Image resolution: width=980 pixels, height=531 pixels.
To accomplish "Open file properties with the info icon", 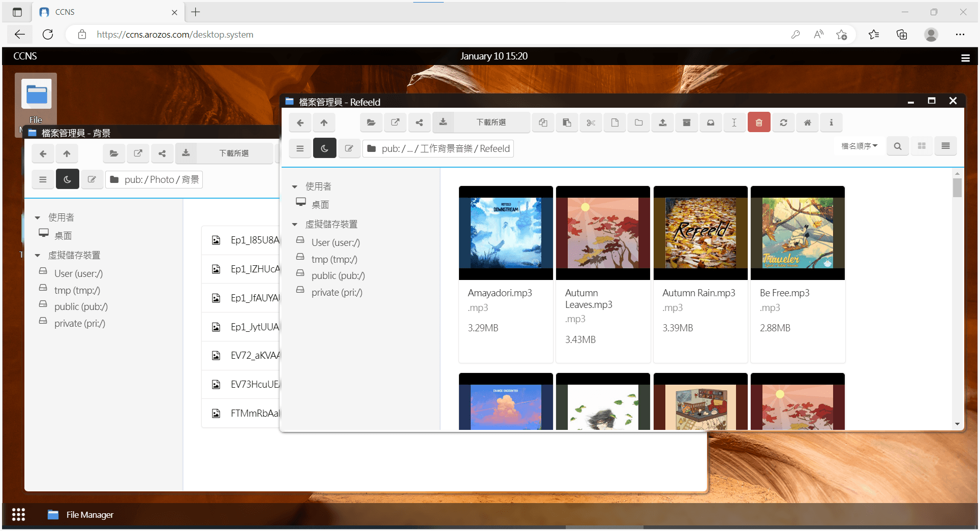I will point(831,122).
